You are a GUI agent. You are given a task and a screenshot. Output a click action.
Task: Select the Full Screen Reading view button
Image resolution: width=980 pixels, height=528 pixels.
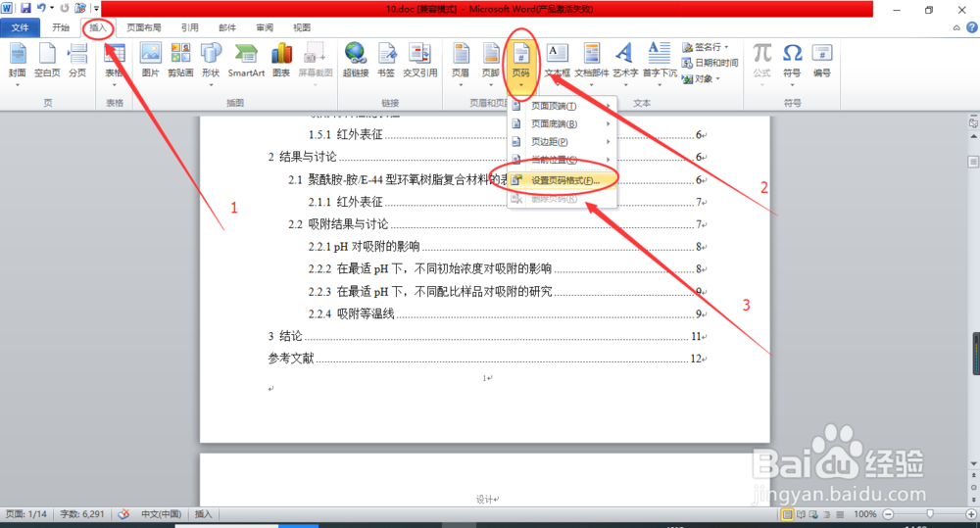[801, 514]
